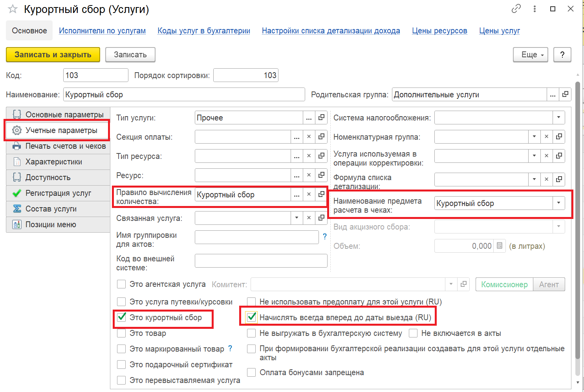Select the Комиссионер toggle button
This screenshot has height=392, width=584.
(504, 284)
